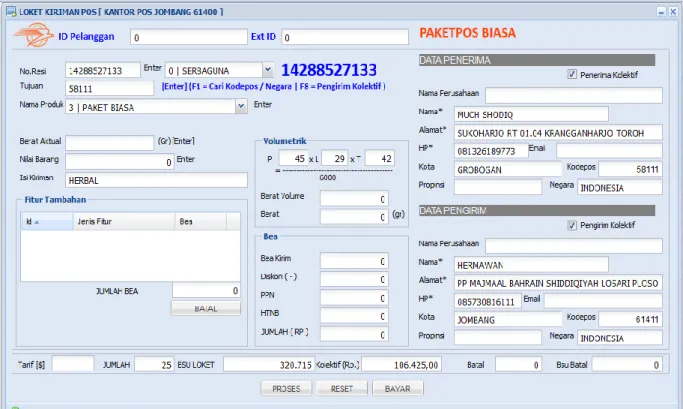This screenshot has width=683, height=409.
Task: Click the BAYAR button
Action: (x=398, y=389)
